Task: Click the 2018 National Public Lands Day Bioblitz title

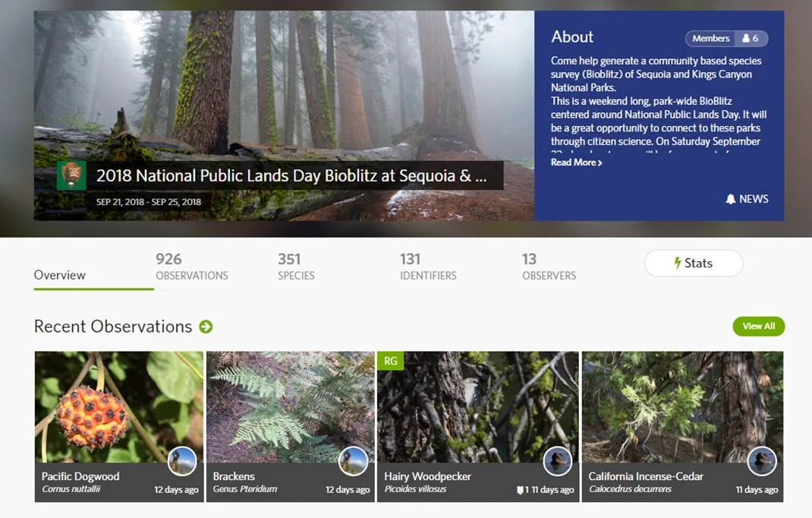Action: point(291,175)
